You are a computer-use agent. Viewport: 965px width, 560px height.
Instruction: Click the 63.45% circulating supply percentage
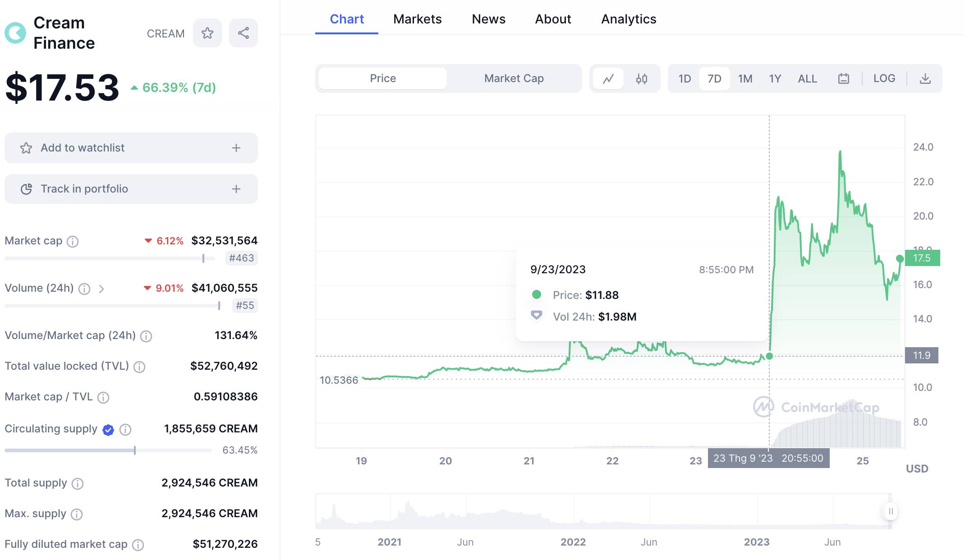(240, 450)
